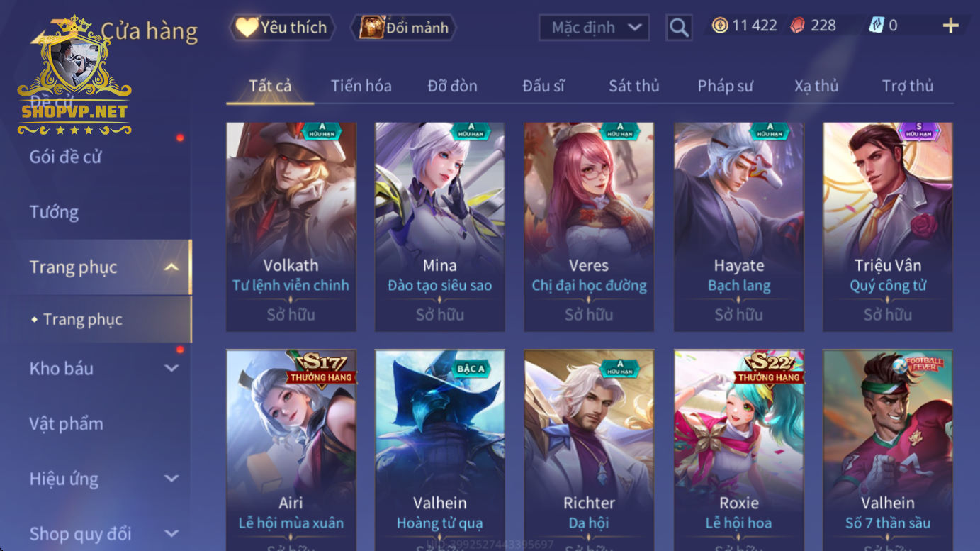Click the blue voucher ticket icon
This screenshot has height=551, width=980.
coord(876,26)
